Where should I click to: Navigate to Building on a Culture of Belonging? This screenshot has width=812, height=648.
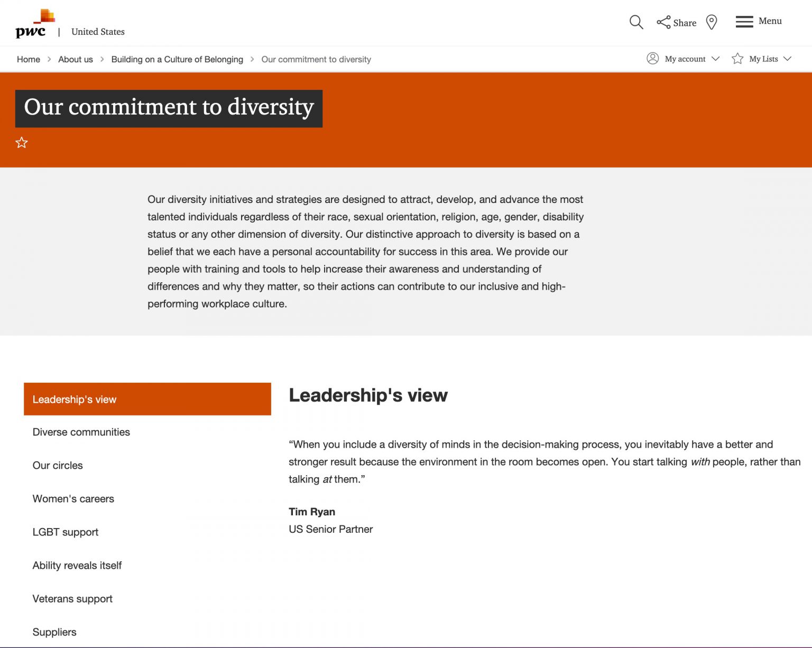point(177,59)
